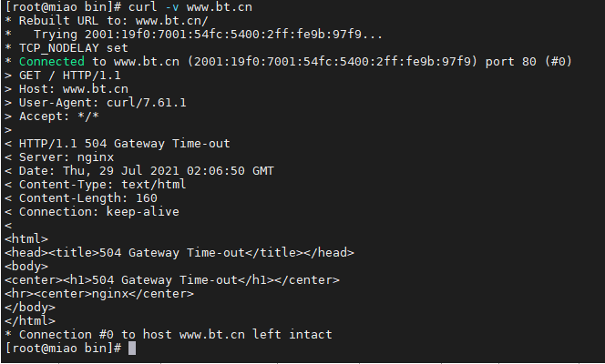Click the 'Connection #0 to host www.bt.cn left intact' line
This screenshot has width=605, height=364.
tap(176, 334)
